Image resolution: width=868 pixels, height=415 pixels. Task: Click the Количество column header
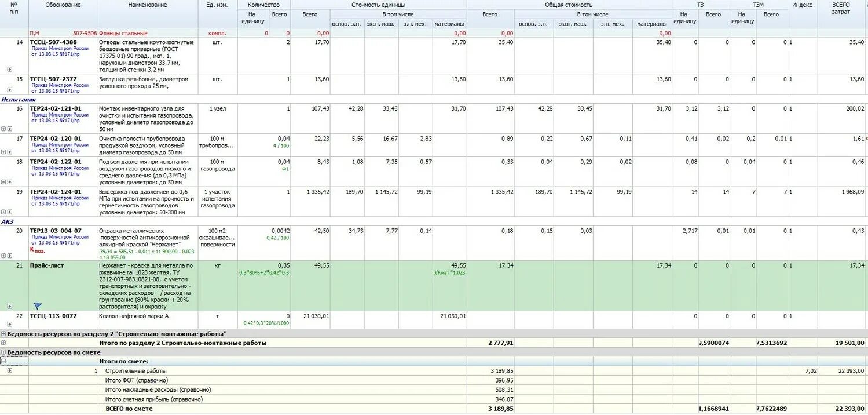point(263,5)
